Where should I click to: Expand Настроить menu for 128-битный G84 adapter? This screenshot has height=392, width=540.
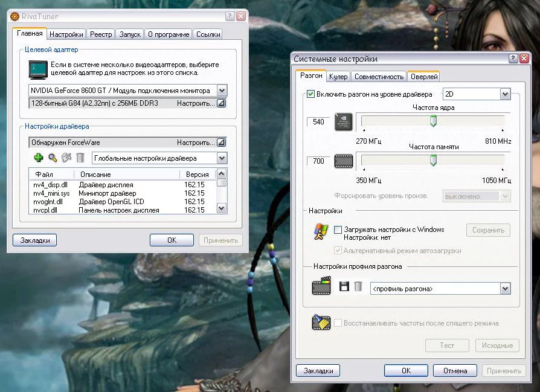(x=222, y=103)
